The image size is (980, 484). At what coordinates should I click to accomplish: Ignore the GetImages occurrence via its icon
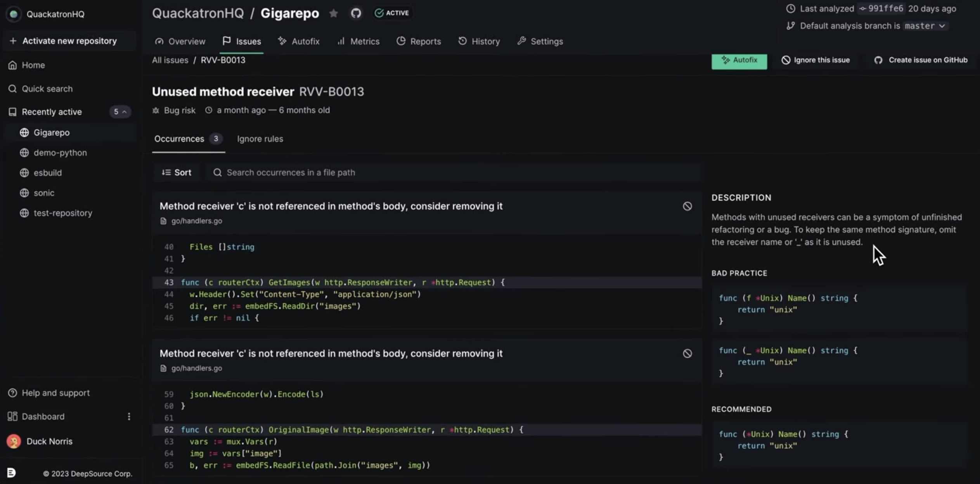coord(687,206)
